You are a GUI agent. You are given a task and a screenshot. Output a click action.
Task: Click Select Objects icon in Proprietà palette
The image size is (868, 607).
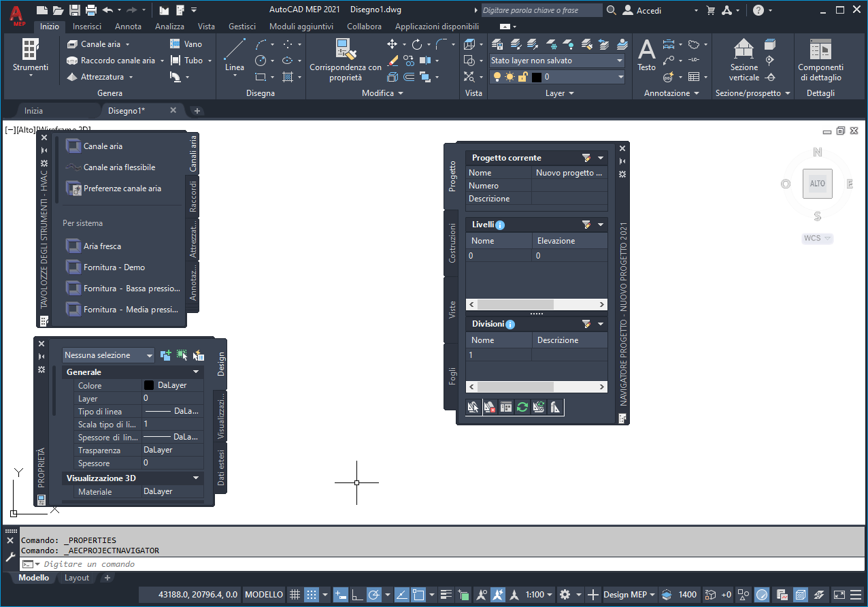click(182, 355)
